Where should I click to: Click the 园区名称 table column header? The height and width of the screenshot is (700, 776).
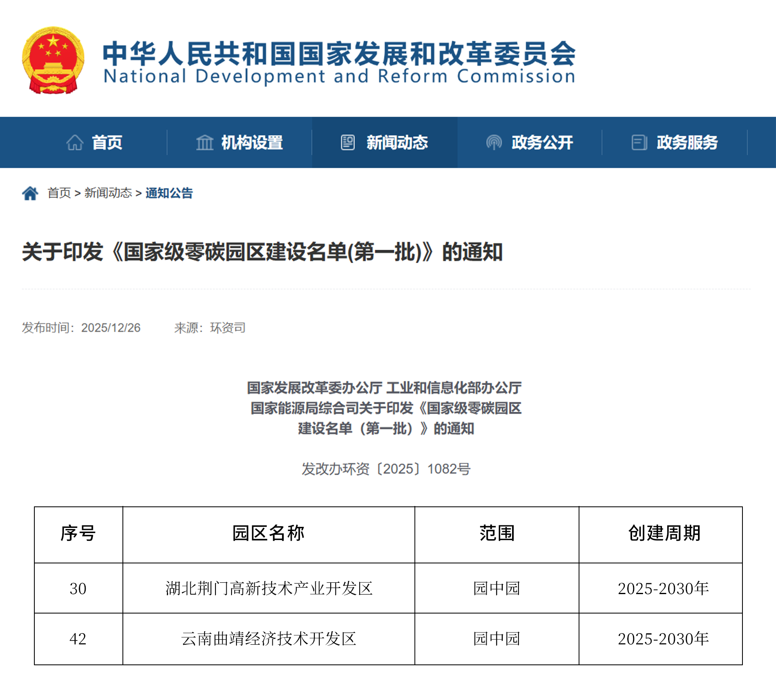pos(269,533)
